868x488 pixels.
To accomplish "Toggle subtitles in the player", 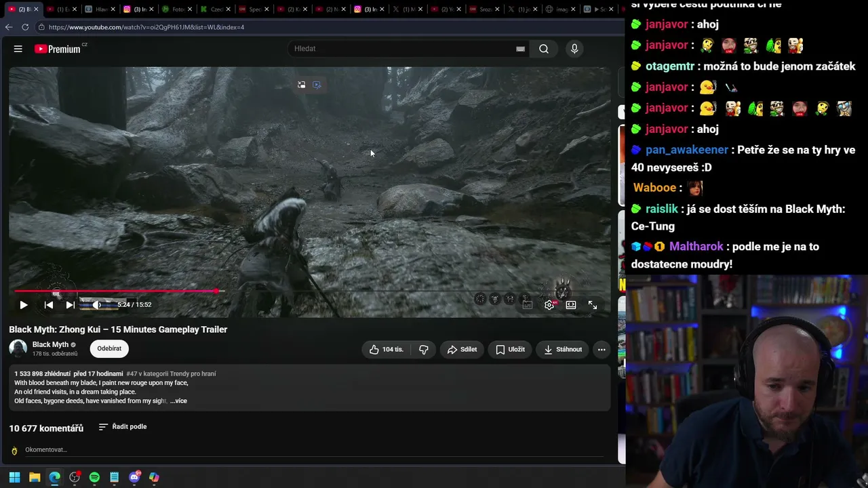I will point(528,305).
